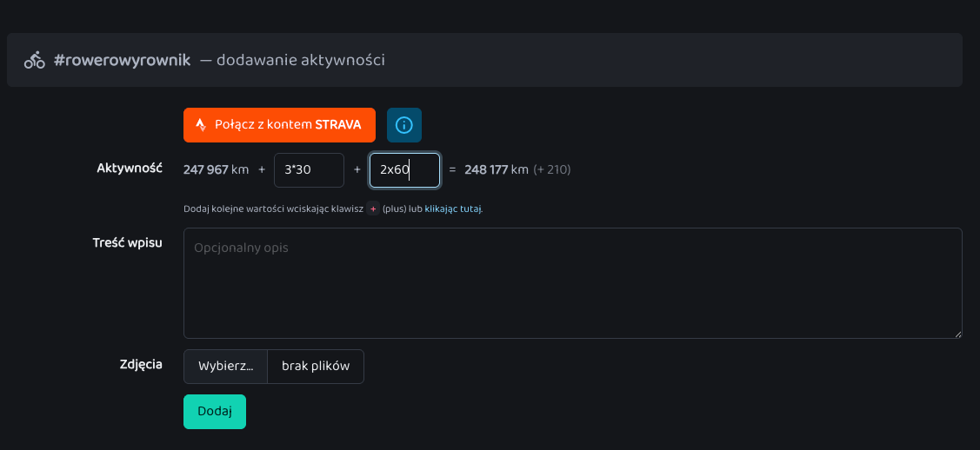Click the bicycle icon in the header
The height and width of the screenshot is (450, 980).
pos(34,60)
